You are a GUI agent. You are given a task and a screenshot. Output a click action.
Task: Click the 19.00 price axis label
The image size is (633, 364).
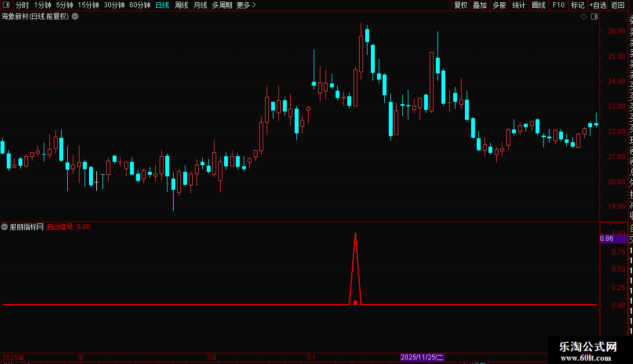(616, 206)
